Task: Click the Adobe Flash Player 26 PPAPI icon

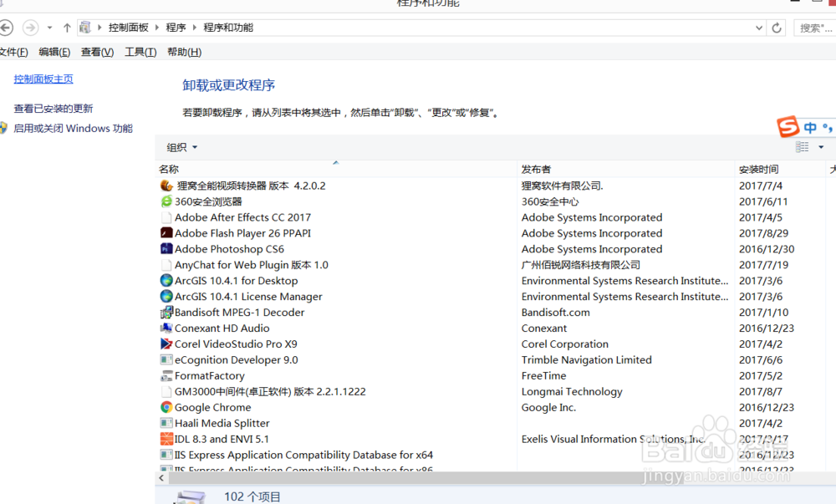Action: (x=166, y=233)
